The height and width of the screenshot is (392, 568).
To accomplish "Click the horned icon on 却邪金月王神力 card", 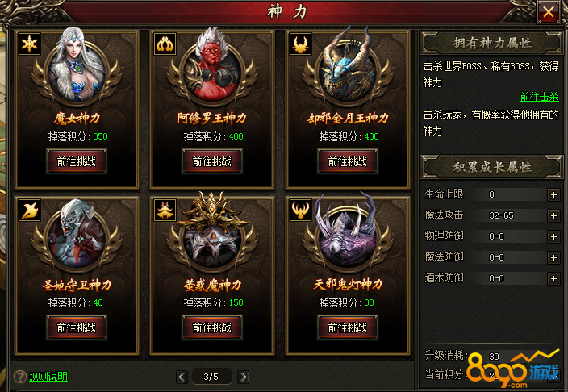I will coord(300,44).
